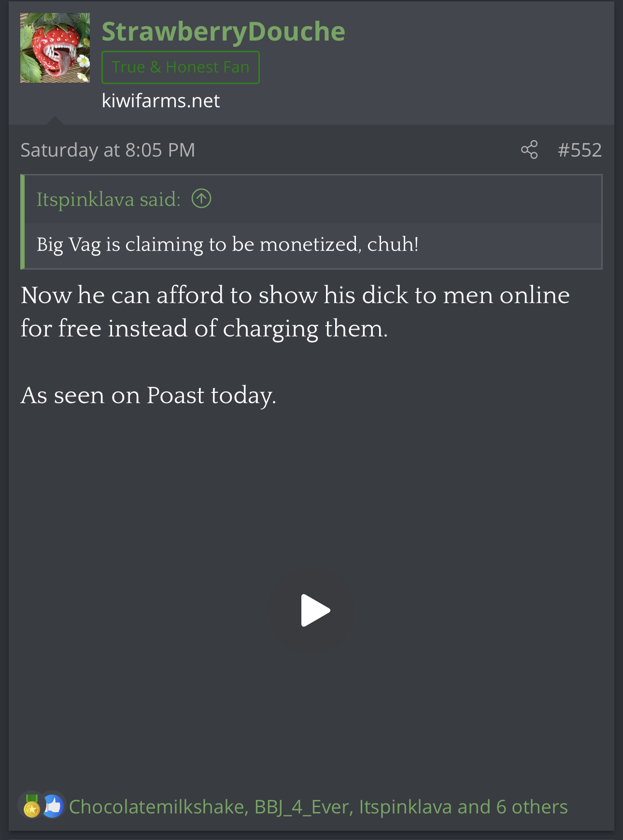Click the Saturday at 8:05 PM timestamp
This screenshot has width=623, height=840.
coord(108,150)
